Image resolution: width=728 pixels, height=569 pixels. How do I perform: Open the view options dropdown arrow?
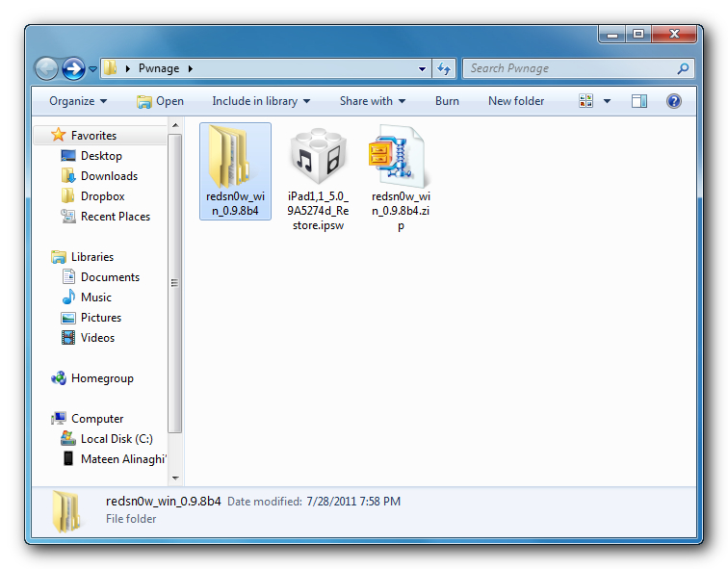607,101
